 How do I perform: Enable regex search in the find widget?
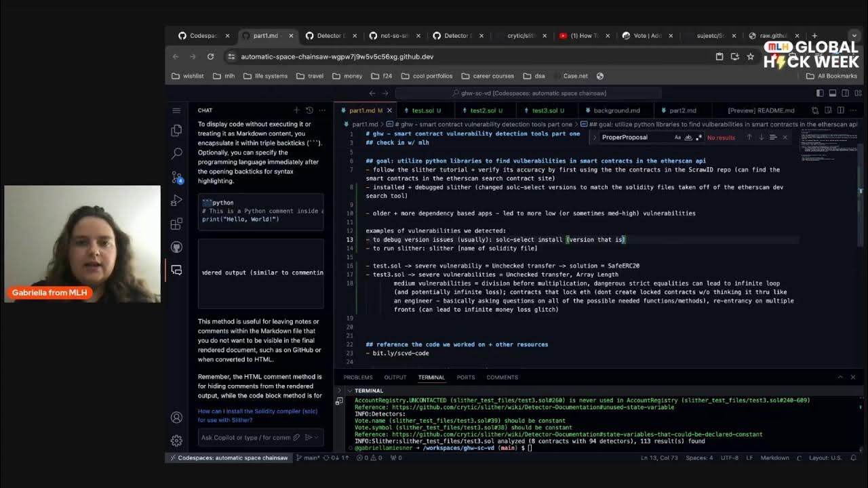(698, 137)
